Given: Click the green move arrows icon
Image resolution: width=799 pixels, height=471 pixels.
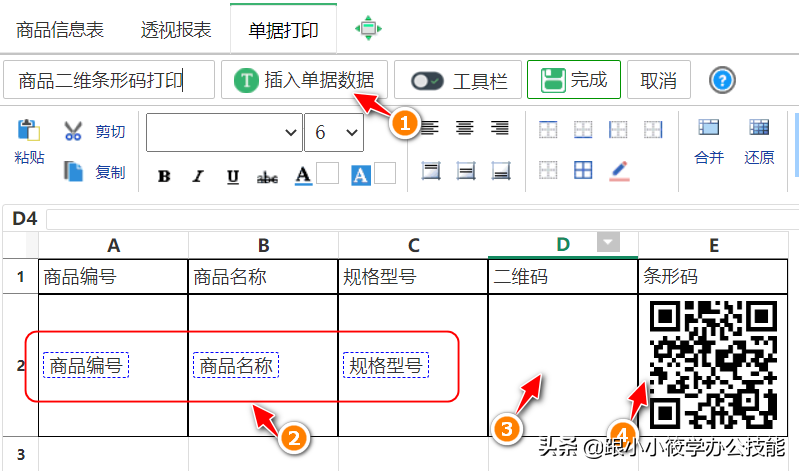Looking at the screenshot, I should click(x=368, y=29).
